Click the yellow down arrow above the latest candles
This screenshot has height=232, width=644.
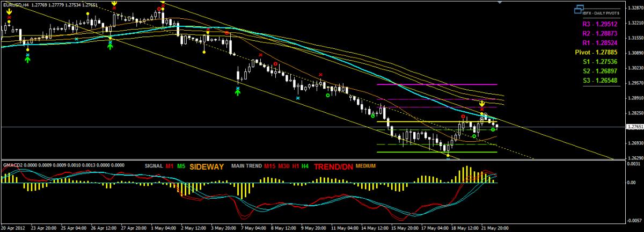[482, 103]
